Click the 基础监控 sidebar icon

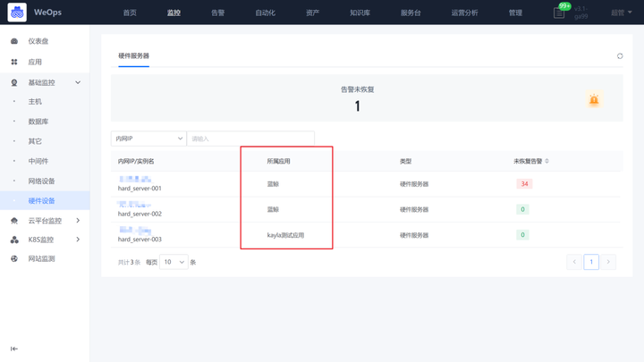pyautogui.click(x=14, y=82)
